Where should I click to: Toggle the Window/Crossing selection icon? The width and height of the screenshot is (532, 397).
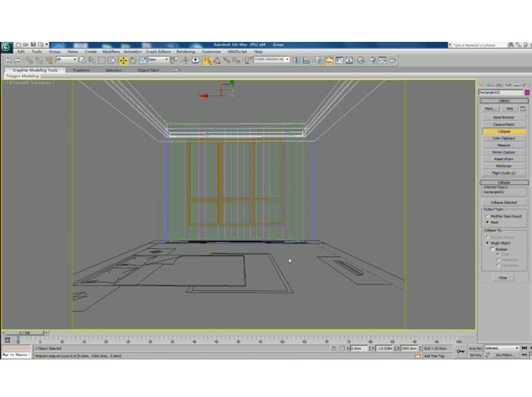click(x=111, y=60)
